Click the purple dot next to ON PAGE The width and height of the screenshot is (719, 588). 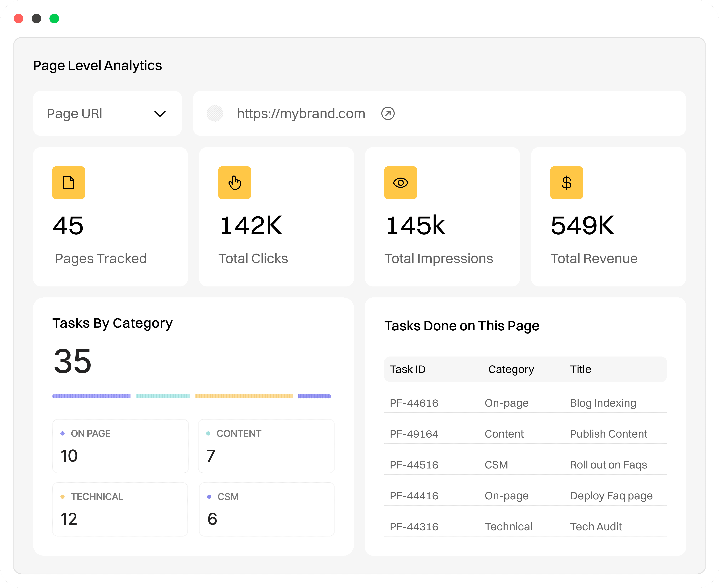(x=62, y=434)
